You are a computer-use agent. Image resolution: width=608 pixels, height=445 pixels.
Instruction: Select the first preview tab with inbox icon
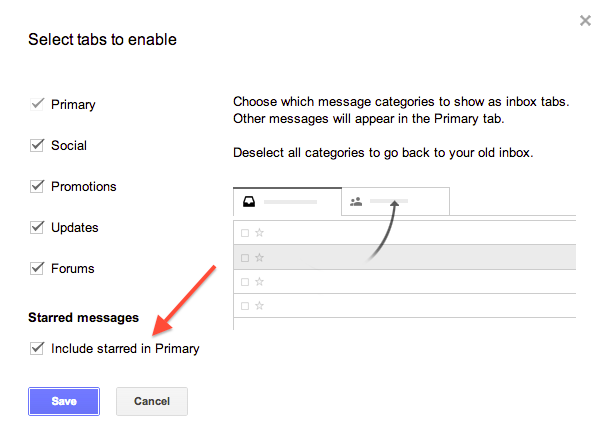[x=287, y=202]
